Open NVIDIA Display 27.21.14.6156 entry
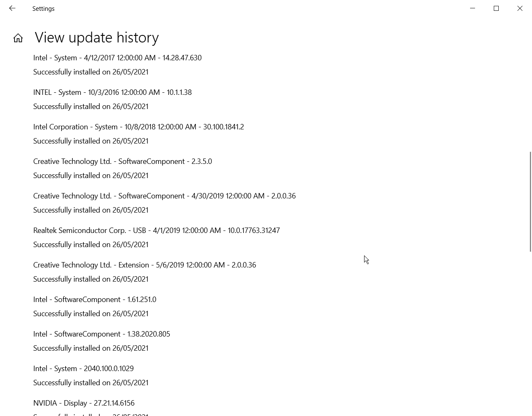Image resolution: width=532 pixels, height=416 pixels. pos(84,403)
